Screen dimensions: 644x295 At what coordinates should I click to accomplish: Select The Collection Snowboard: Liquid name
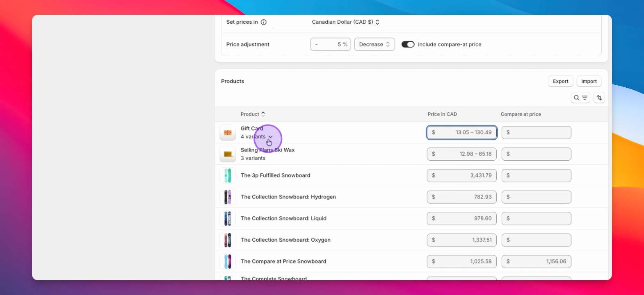pyautogui.click(x=283, y=218)
